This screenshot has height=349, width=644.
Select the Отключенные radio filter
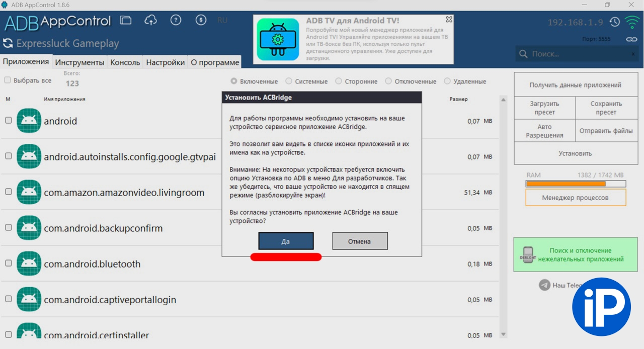[x=388, y=81]
